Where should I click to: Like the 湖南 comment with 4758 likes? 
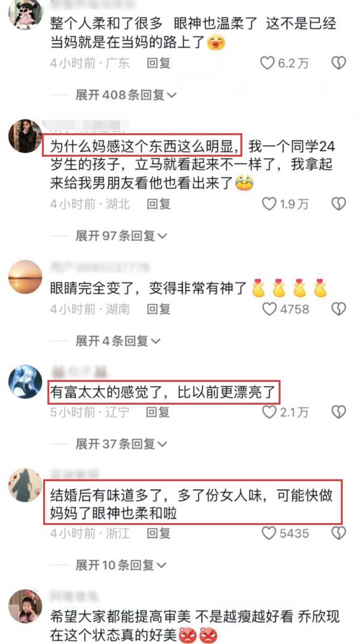(x=269, y=309)
